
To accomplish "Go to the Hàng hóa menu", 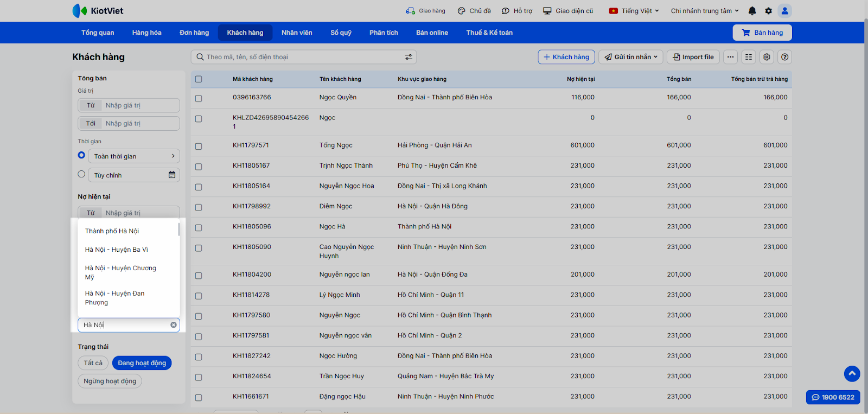I will (x=146, y=33).
